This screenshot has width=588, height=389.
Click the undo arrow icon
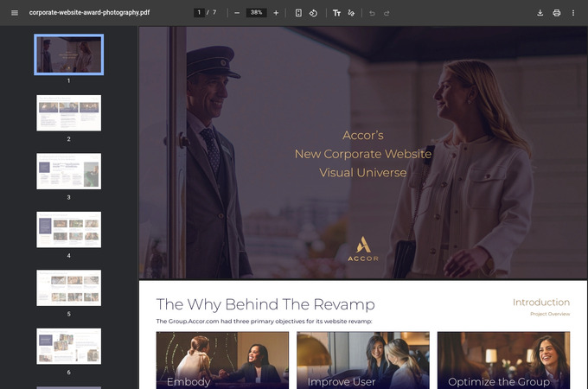(x=372, y=13)
